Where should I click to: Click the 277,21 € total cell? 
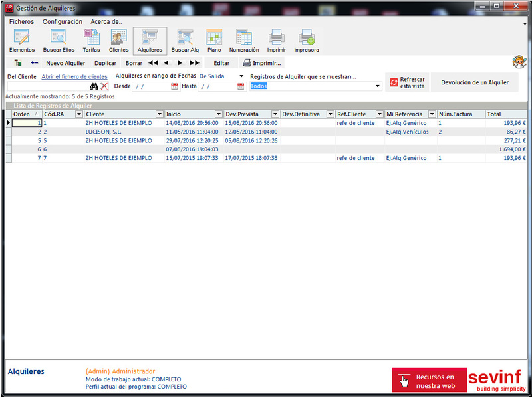(506, 141)
